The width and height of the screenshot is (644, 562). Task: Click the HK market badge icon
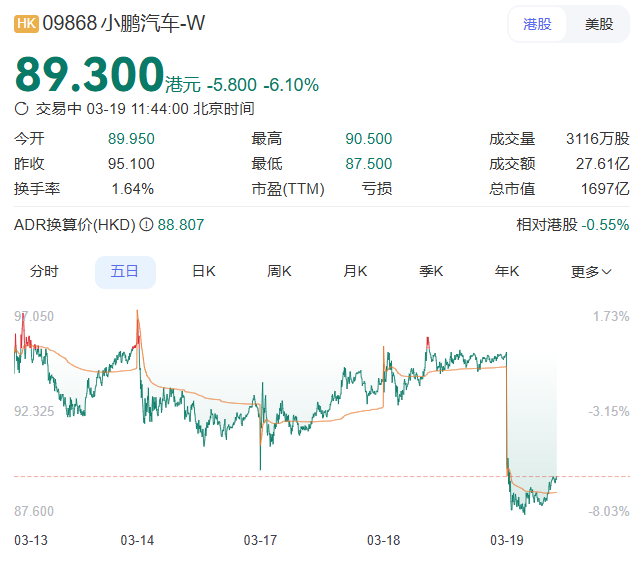pyautogui.click(x=26, y=23)
